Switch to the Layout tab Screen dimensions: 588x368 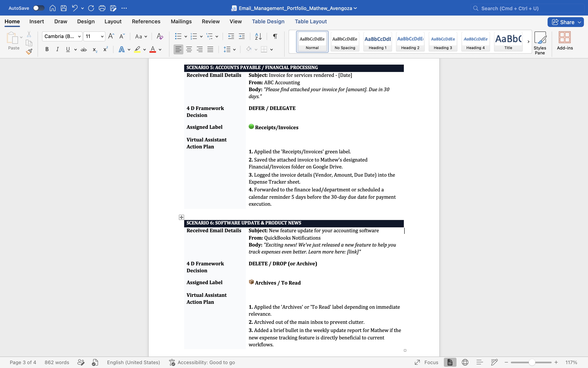tap(113, 21)
